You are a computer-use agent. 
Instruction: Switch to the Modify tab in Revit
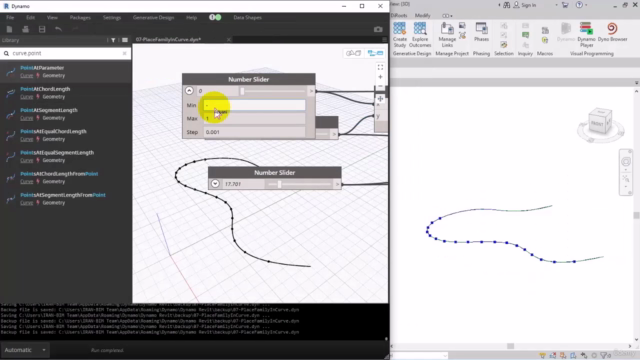click(422, 16)
